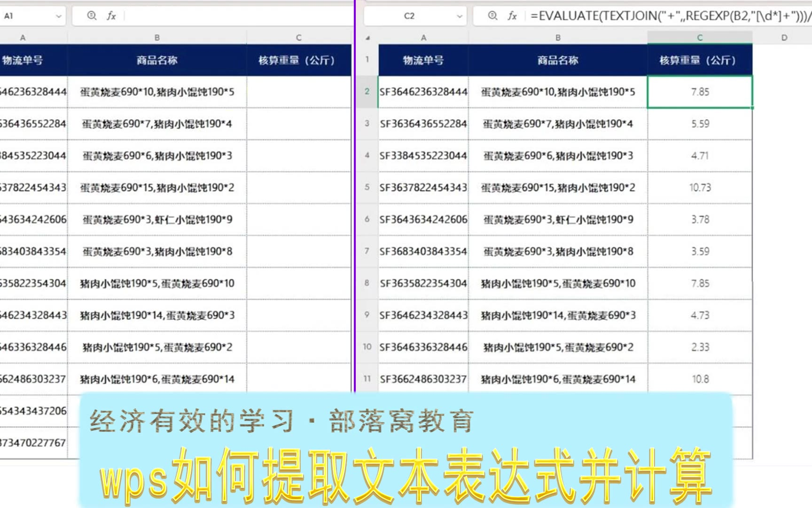
Task: Open the A1 name box dropdown
Action: click(x=58, y=16)
